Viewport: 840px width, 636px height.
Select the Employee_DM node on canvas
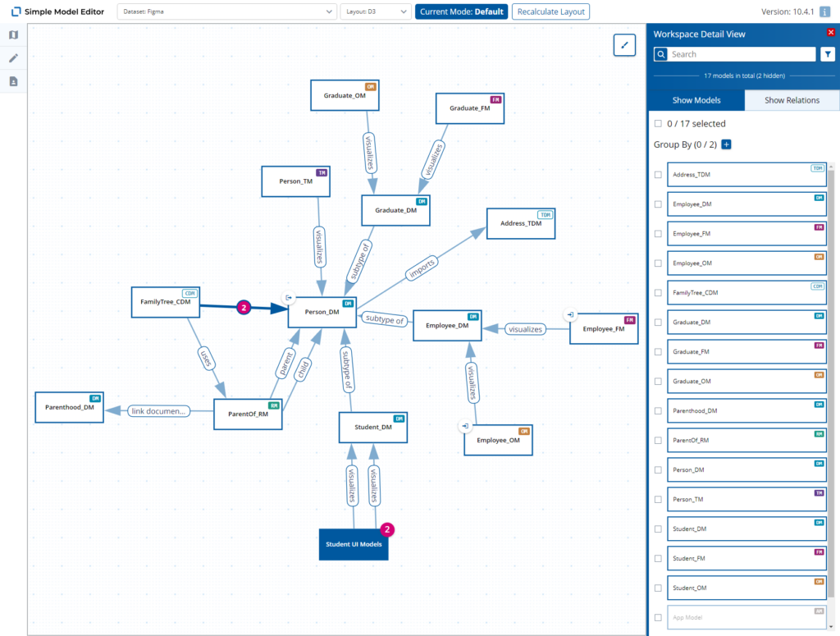pos(447,325)
